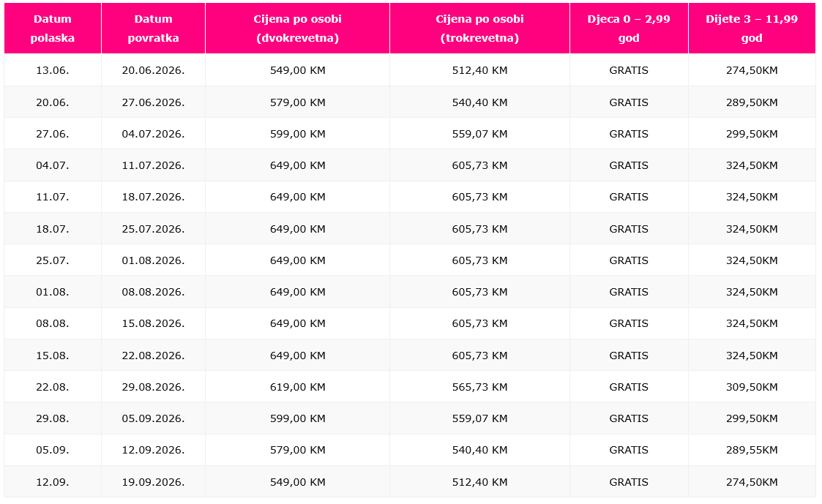Screen dimensions: 822x504
Task: Click return date 22.08.2026. cell
Action: coord(153,356)
